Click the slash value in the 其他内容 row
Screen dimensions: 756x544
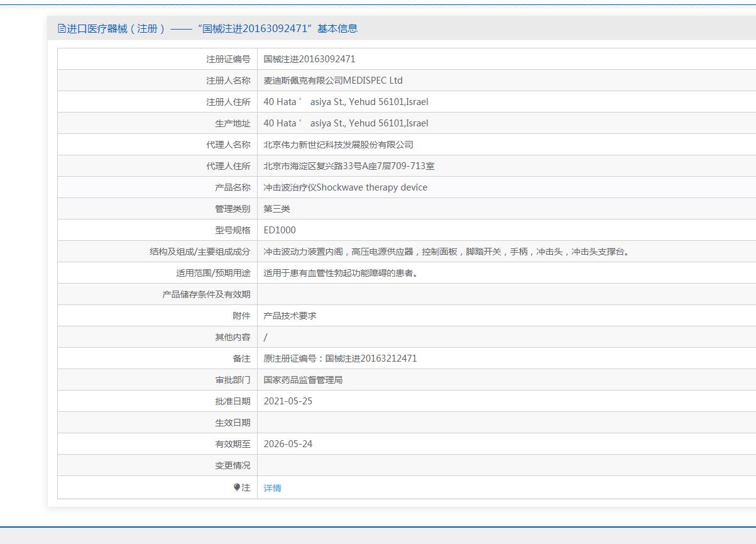tap(265, 337)
